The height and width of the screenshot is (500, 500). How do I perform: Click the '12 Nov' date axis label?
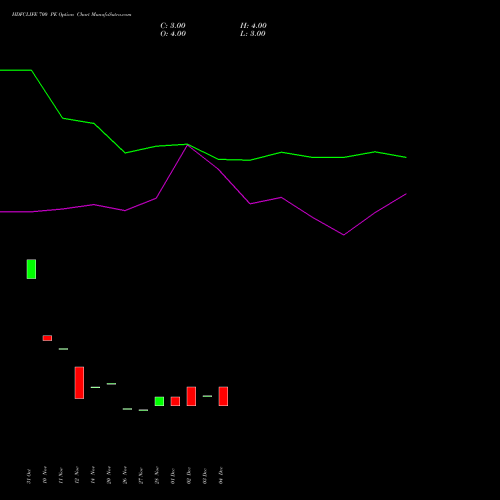click(x=77, y=475)
